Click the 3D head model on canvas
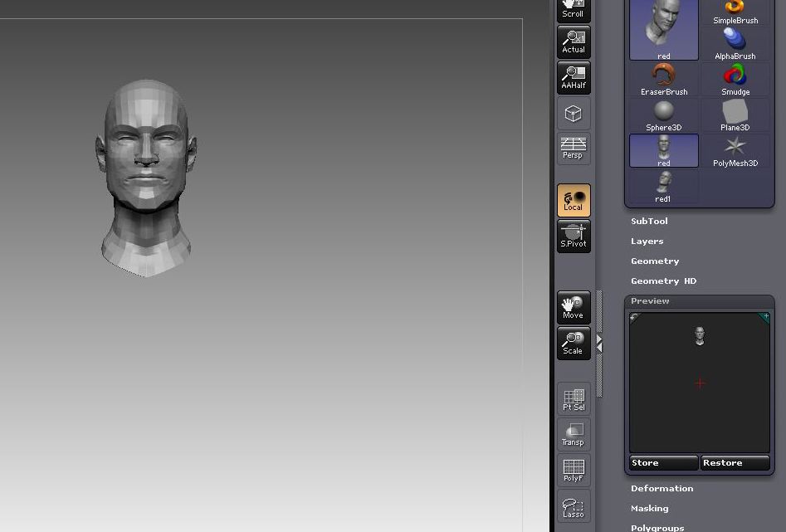 (x=146, y=178)
